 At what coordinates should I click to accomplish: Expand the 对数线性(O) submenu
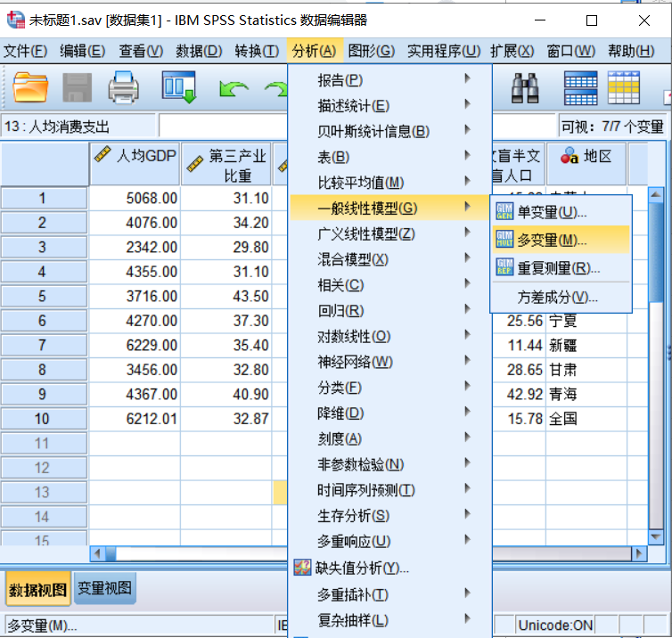pos(390,336)
